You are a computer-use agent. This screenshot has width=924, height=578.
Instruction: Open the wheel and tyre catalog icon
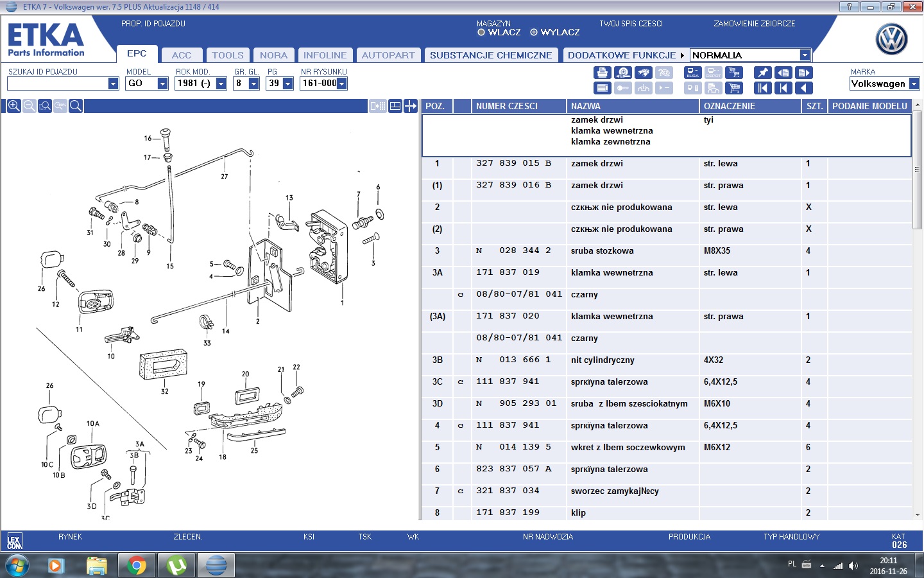622,73
